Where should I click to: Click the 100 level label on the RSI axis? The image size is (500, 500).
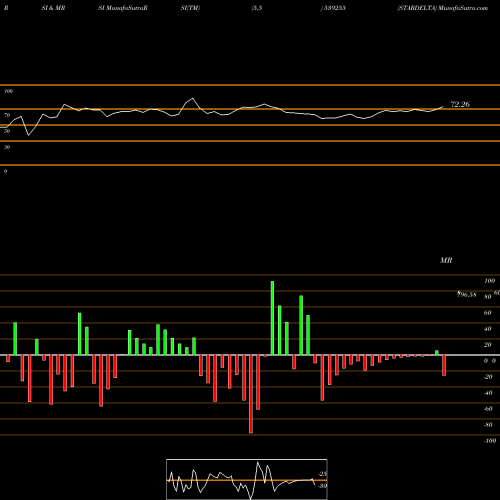point(9,91)
